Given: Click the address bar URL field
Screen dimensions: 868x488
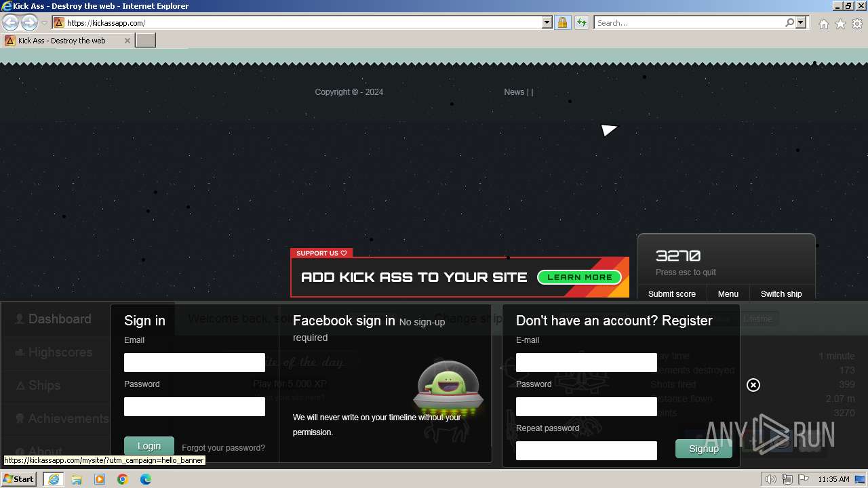Looking at the screenshot, I should point(302,23).
